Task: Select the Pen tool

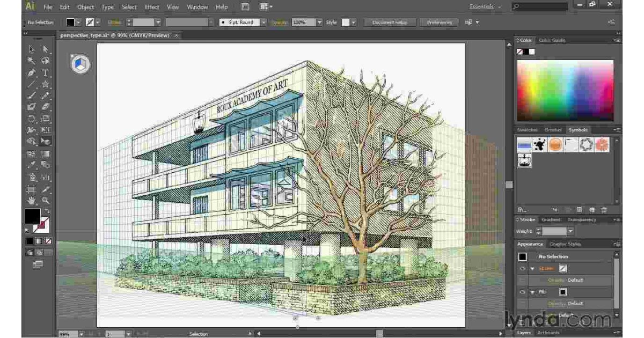Action: pos(32,72)
